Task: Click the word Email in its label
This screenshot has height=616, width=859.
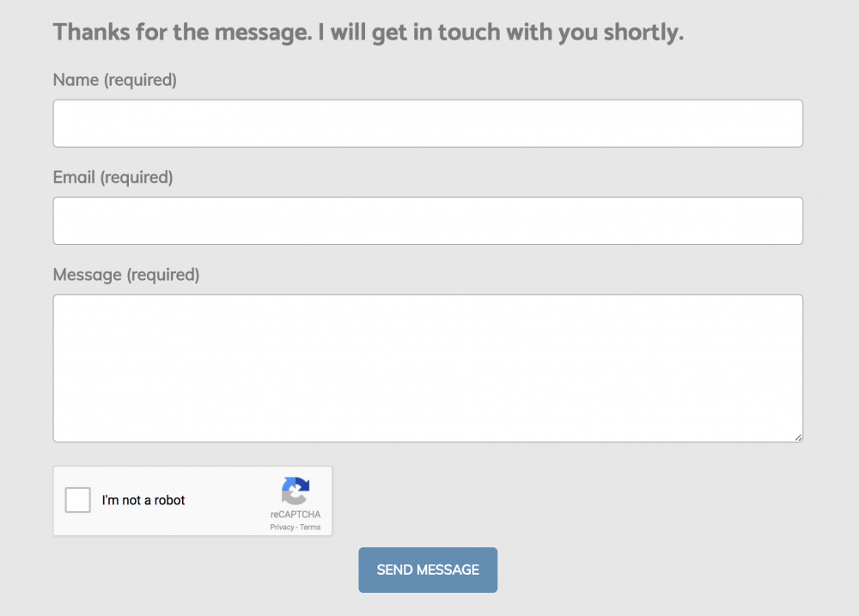Action: [74, 178]
